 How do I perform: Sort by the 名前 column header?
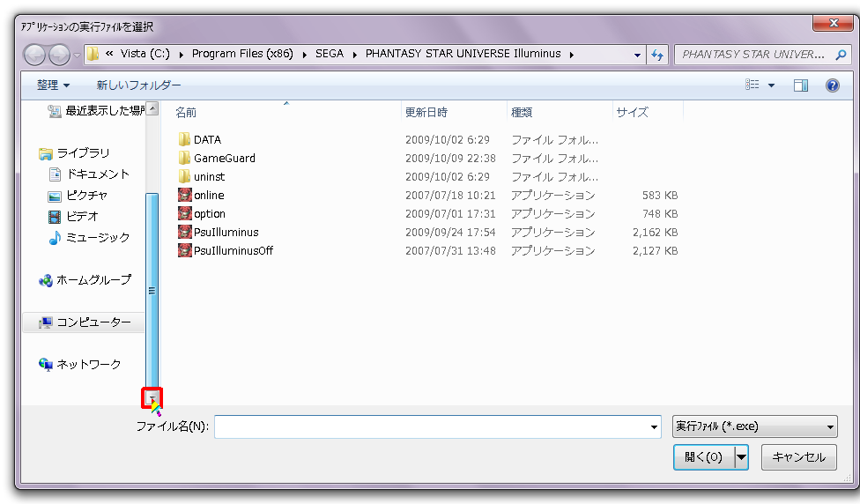coord(186,113)
